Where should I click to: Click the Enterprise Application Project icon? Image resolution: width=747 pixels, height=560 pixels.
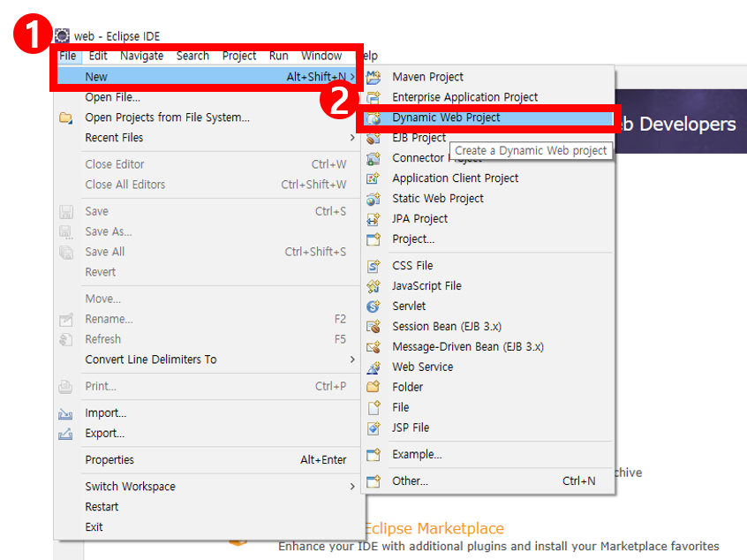(x=373, y=97)
